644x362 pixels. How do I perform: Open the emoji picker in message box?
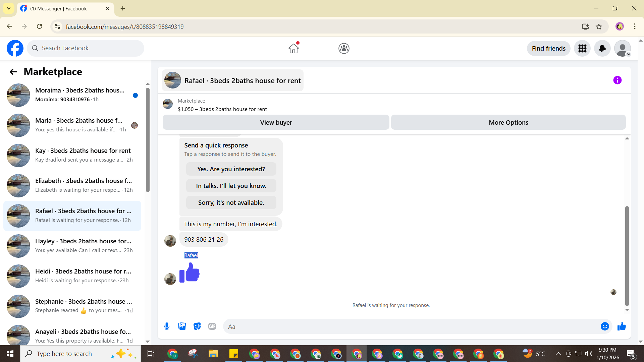coord(605,326)
